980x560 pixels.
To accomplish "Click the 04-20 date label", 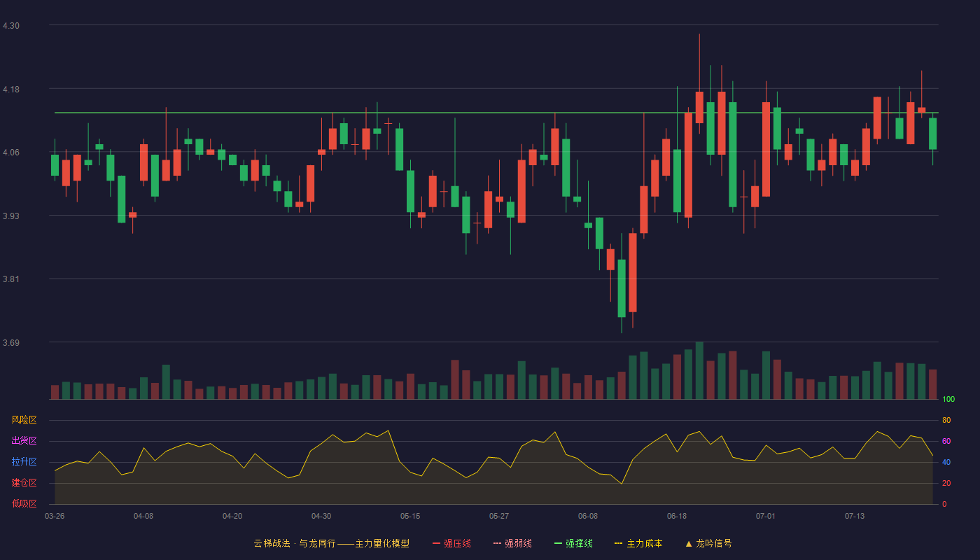I will (x=232, y=516).
